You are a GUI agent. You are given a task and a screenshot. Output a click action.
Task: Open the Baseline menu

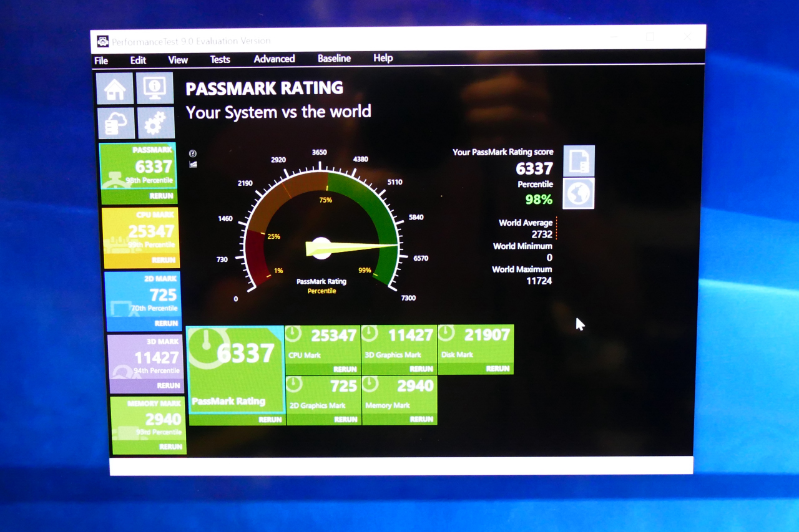(334, 58)
